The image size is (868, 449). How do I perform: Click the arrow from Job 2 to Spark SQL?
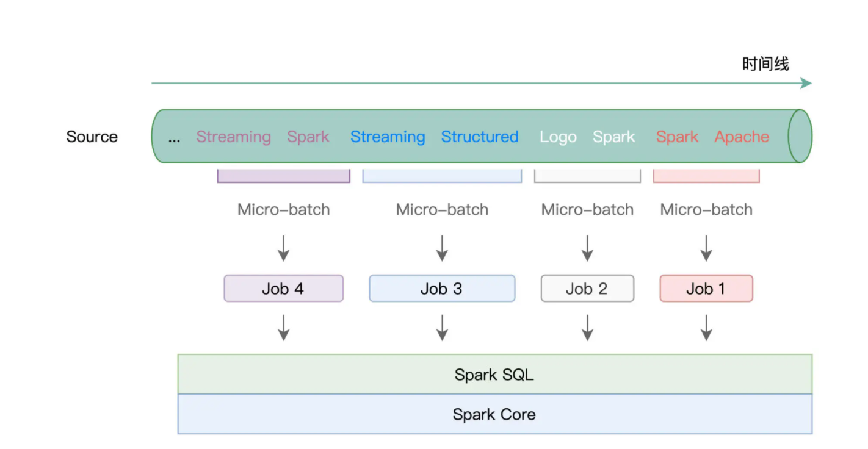point(588,328)
